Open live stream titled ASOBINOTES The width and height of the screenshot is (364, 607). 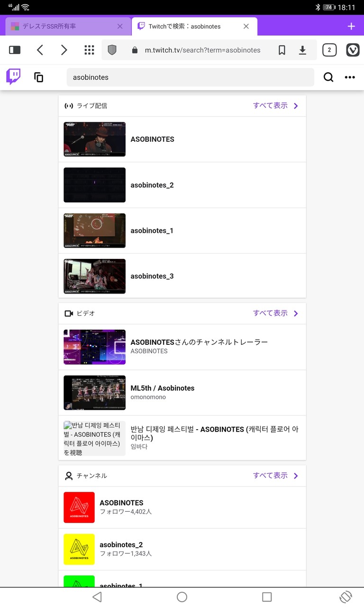click(153, 139)
